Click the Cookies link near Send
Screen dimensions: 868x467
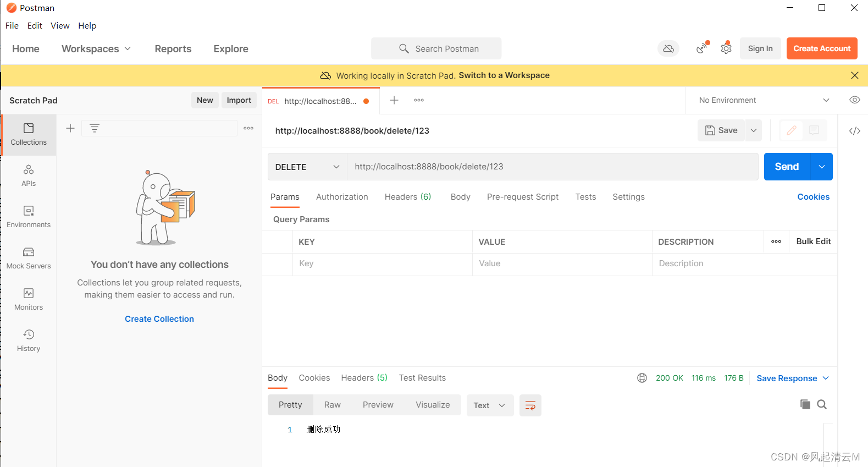pyautogui.click(x=814, y=197)
